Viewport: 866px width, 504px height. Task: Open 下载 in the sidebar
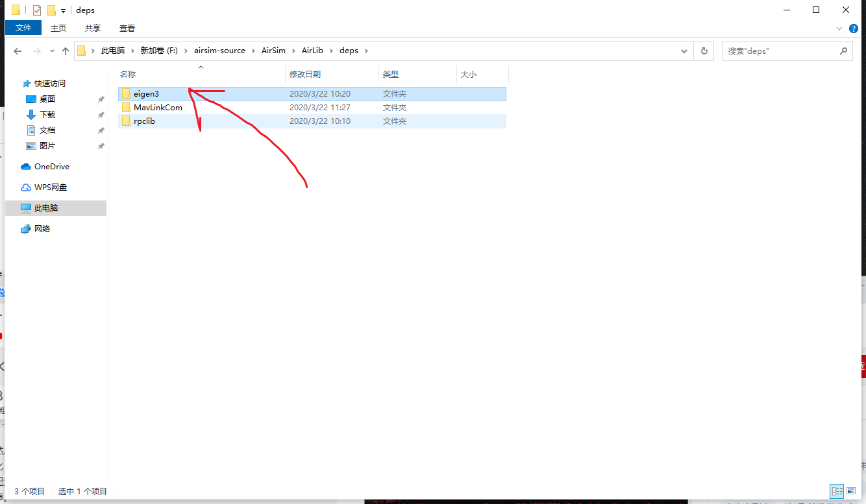pos(47,115)
